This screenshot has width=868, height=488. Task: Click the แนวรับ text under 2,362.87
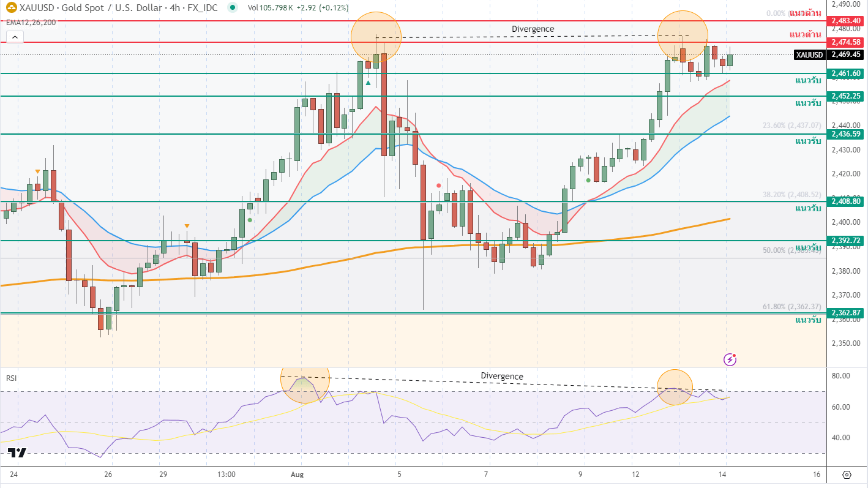[808, 320]
